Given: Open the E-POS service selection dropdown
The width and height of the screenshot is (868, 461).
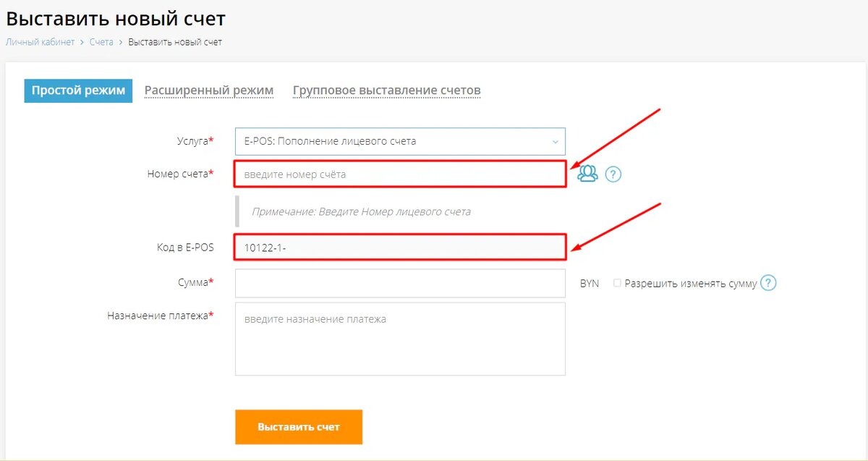Looking at the screenshot, I should pyautogui.click(x=399, y=141).
